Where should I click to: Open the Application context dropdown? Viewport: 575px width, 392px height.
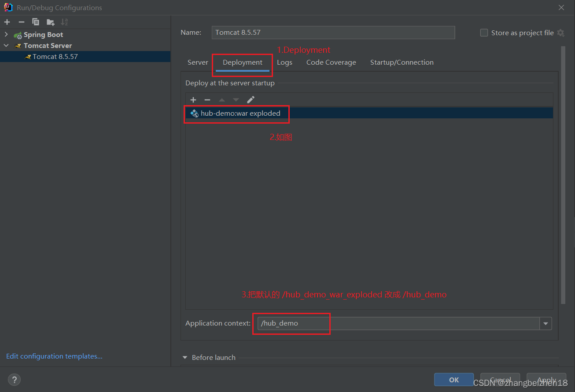546,323
